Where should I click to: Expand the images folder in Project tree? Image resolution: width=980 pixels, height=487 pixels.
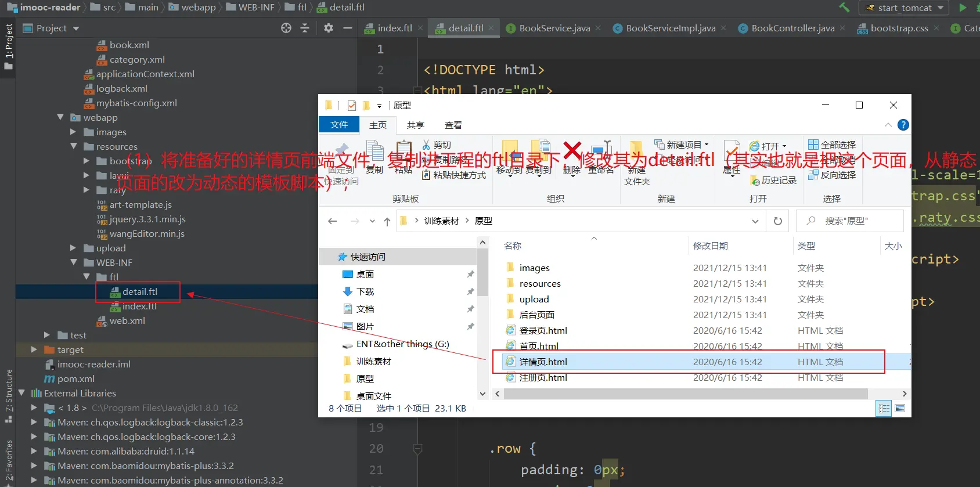coord(73,132)
